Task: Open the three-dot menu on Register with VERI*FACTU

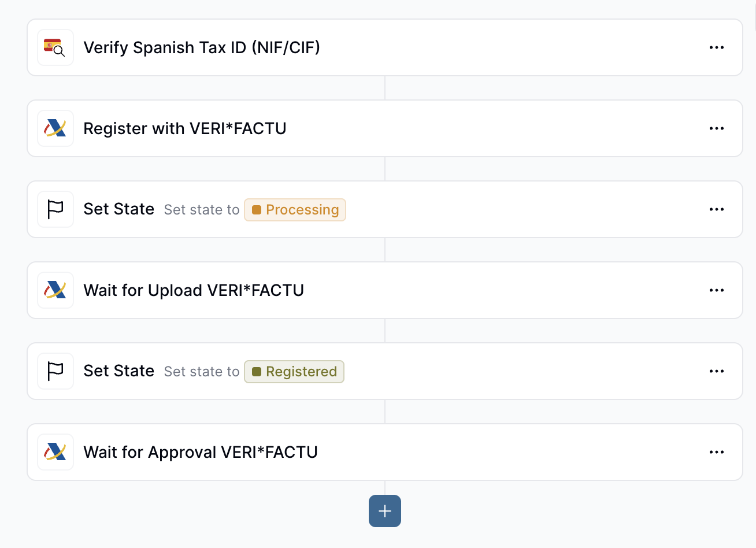Action: tap(717, 128)
